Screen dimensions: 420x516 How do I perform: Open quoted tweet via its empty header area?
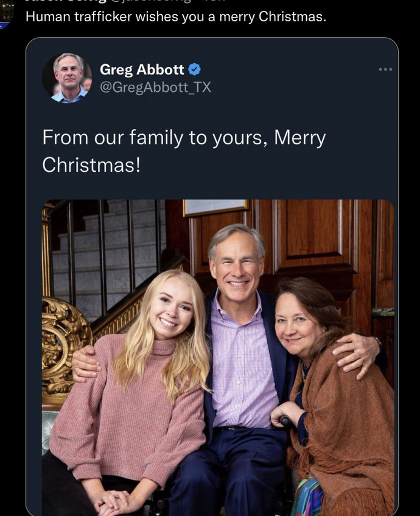(295, 78)
